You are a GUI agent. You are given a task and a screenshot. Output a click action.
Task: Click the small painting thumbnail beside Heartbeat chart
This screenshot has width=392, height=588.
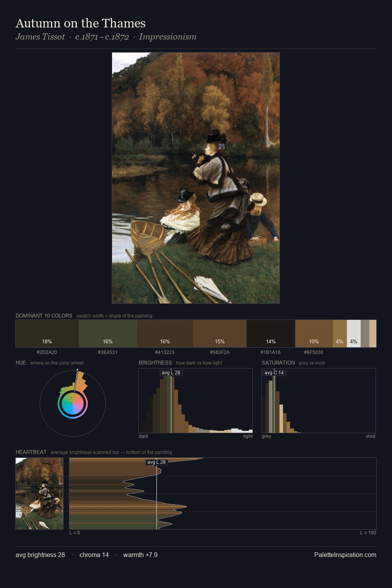39,494
